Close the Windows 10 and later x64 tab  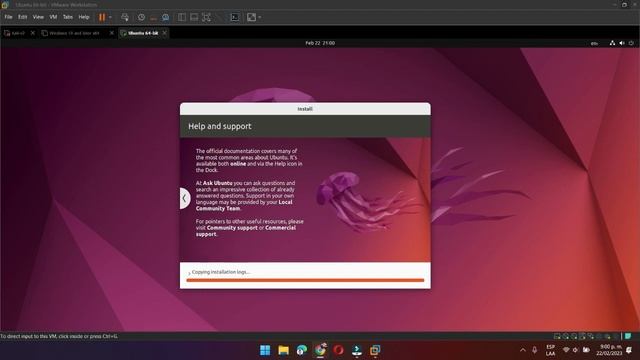coord(112,33)
